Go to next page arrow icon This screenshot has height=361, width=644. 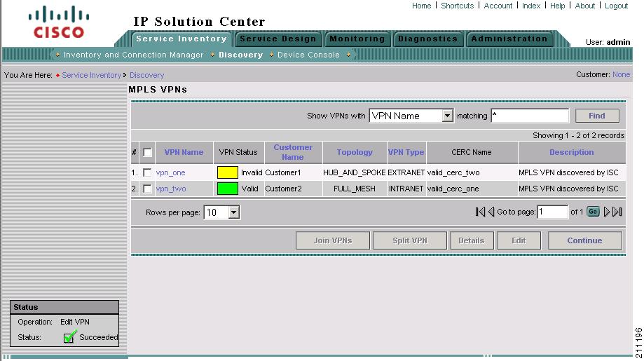click(x=606, y=212)
